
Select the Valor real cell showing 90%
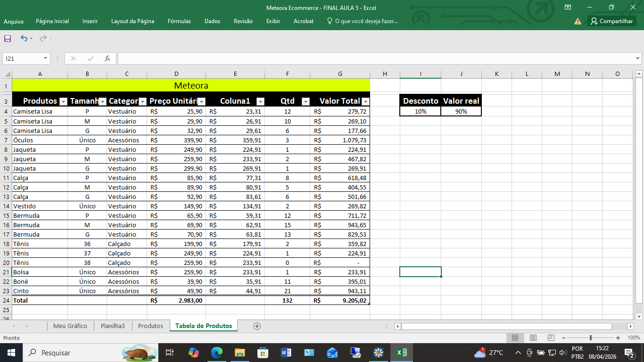[x=461, y=111]
